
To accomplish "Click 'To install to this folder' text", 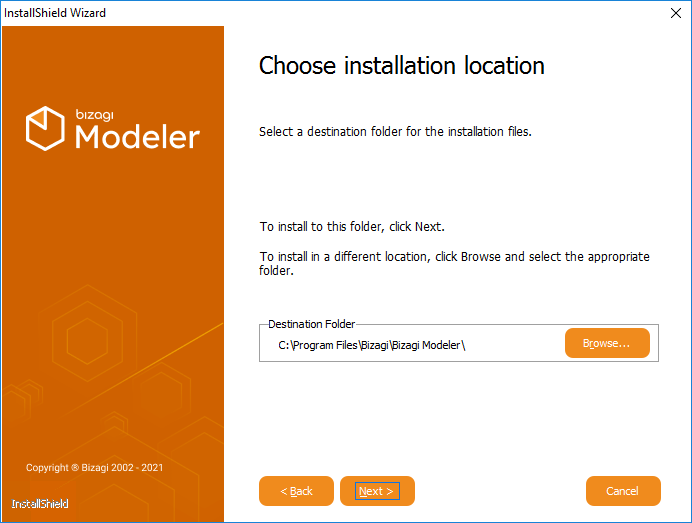I will [352, 226].
